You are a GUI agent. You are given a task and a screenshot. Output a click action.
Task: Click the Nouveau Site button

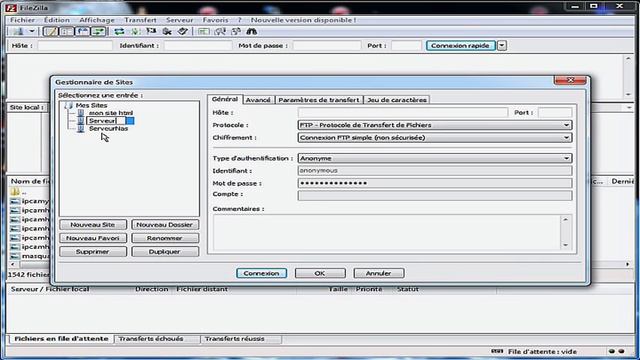(93, 224)
